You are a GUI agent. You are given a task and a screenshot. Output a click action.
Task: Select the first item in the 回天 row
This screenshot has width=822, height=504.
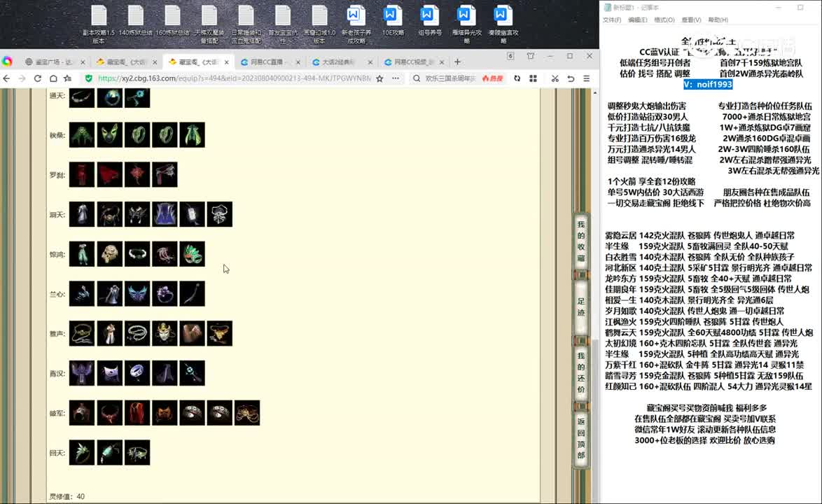coord(82,453)
